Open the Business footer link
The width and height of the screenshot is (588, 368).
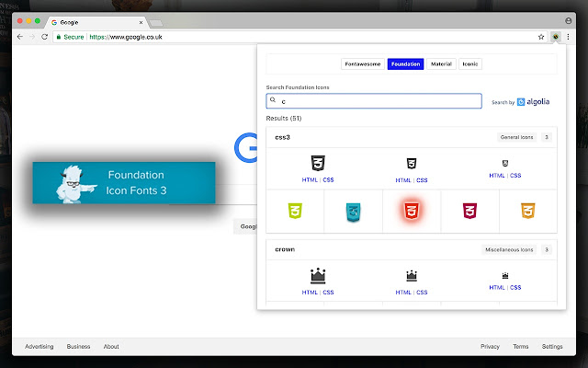click(78, 347)
